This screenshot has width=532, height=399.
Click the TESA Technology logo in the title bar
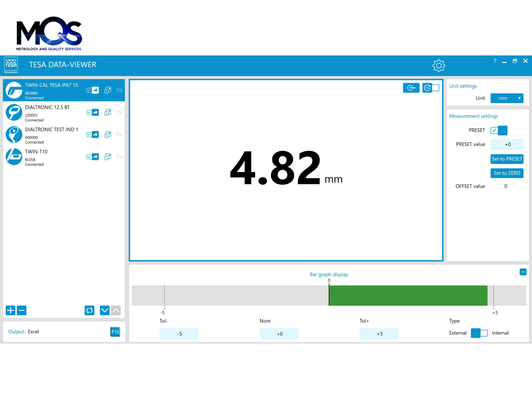(x=11, y=65)
